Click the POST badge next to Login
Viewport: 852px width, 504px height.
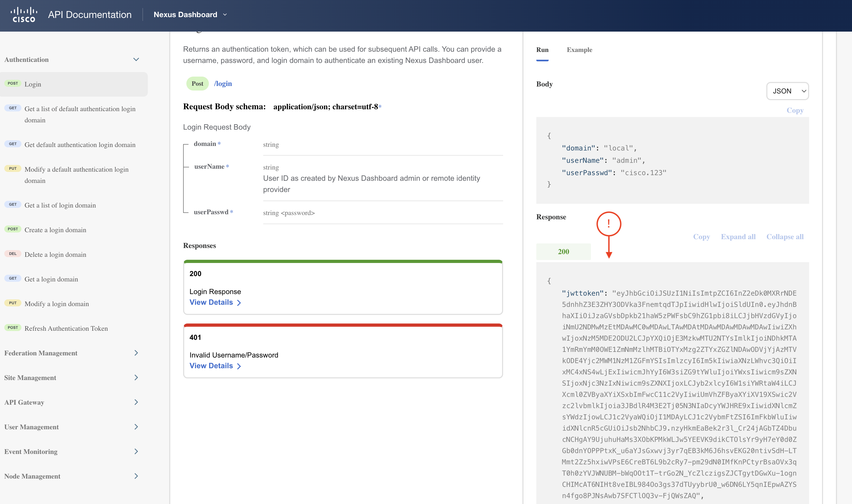(x=13, y=83)
